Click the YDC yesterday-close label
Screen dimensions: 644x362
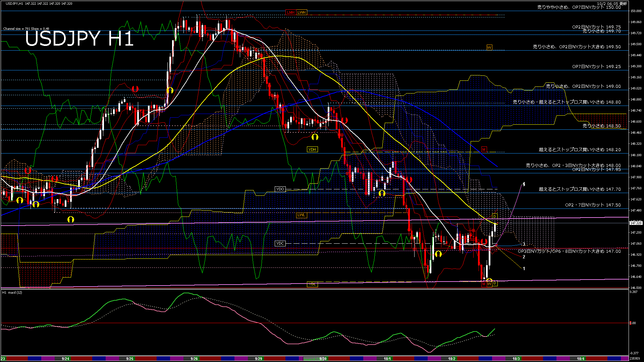[280, 243]
